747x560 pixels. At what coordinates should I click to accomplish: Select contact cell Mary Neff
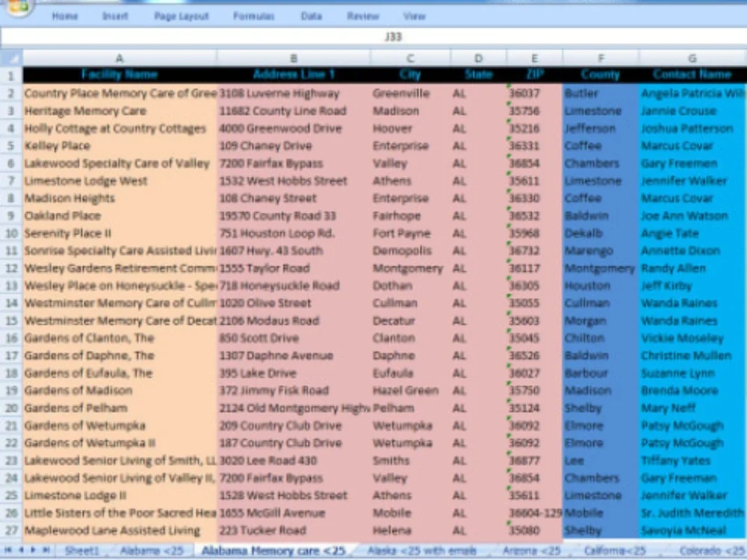[692, 408]
